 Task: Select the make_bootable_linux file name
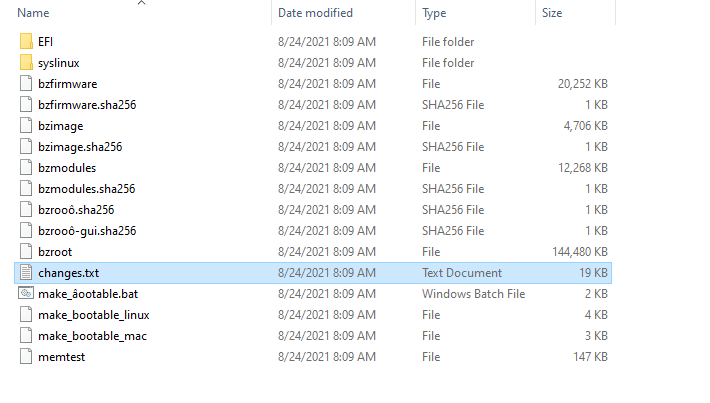94,315
